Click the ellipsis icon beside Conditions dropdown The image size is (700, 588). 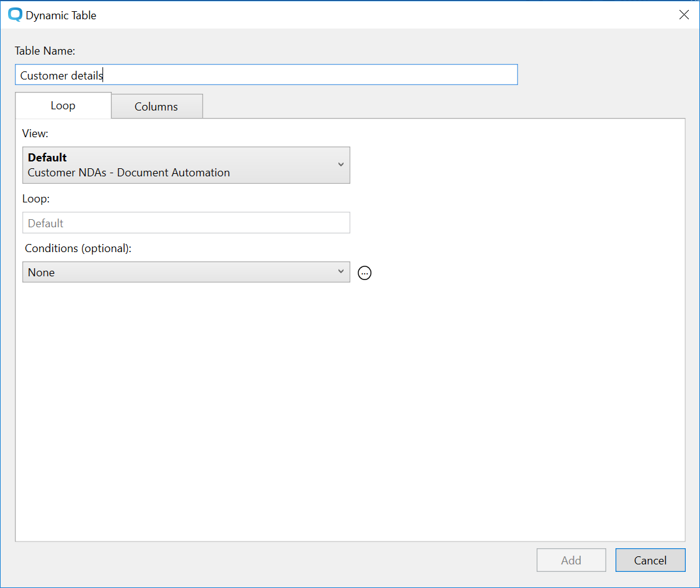[x=365, y=273]
